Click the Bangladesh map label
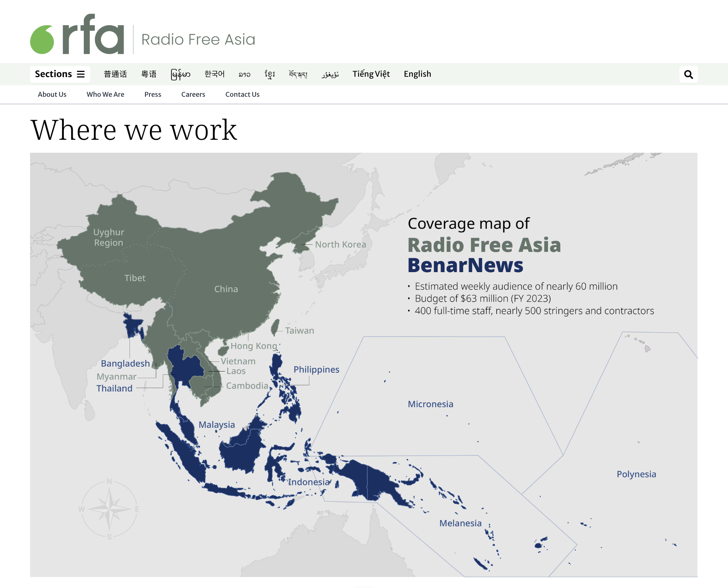728x588 pixels. 125,364
